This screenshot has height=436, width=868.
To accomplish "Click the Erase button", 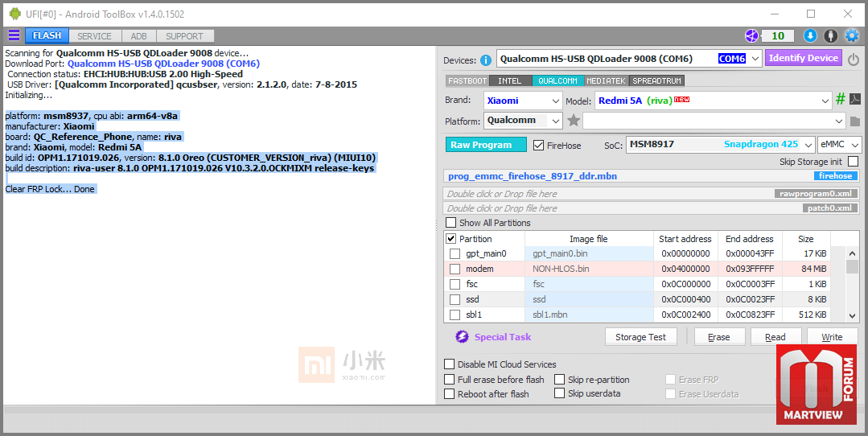I will point(718,337).
